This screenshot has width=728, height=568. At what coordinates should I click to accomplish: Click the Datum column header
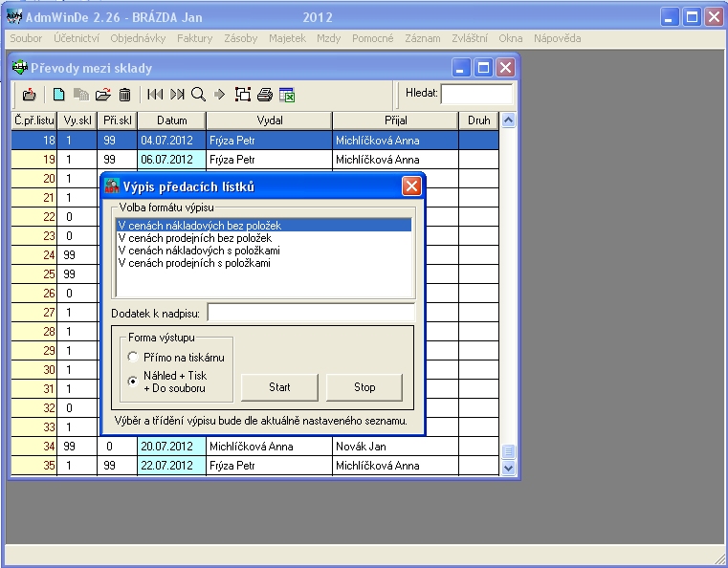172,120
